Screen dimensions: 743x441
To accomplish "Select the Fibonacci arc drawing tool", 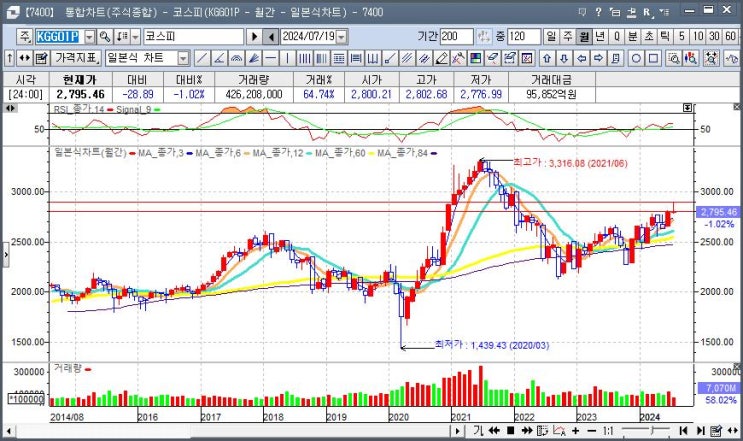I will pyautogui.click(x=236, y=58).
